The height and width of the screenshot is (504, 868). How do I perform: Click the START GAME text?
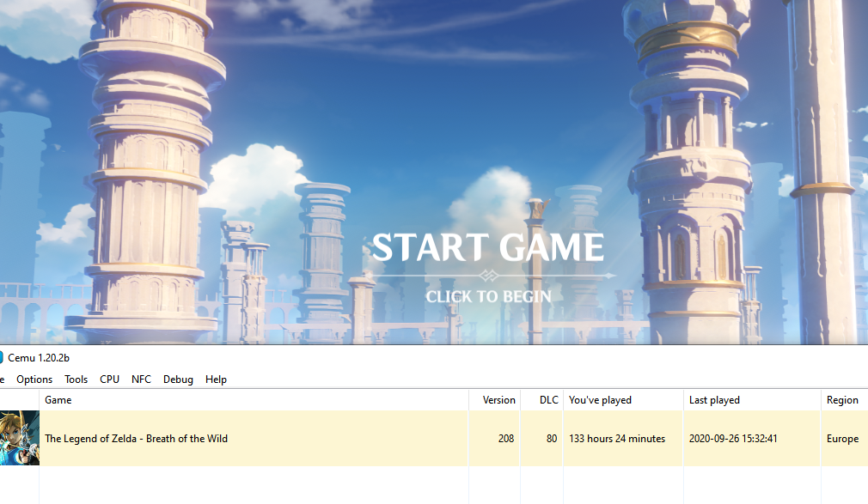(487, 246)
